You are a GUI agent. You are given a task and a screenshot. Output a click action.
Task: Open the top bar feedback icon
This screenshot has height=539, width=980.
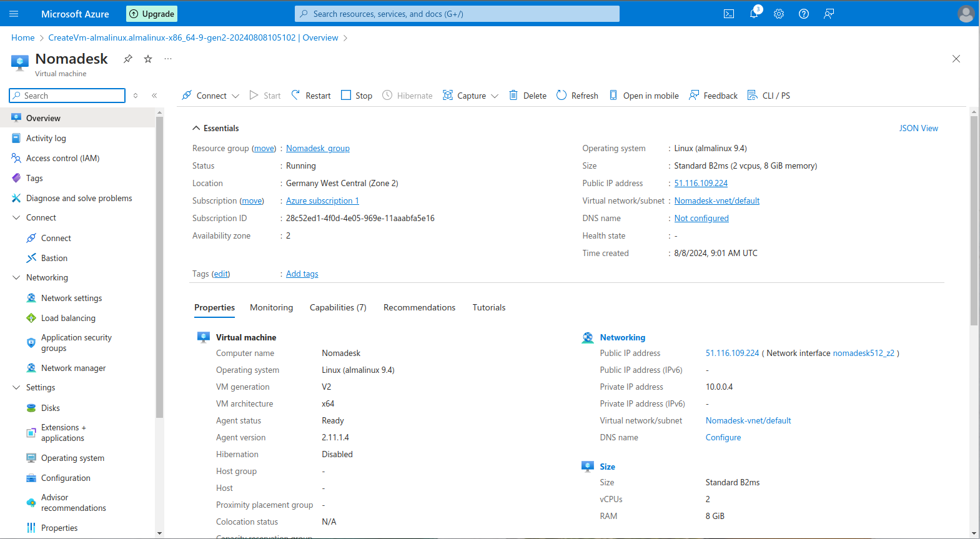(x=829, y=14)
